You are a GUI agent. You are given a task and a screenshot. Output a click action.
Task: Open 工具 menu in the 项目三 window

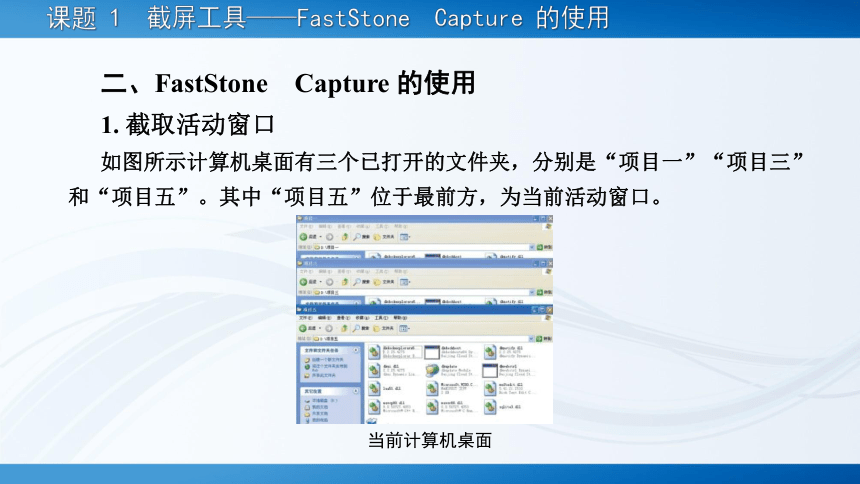pos(382,271)
